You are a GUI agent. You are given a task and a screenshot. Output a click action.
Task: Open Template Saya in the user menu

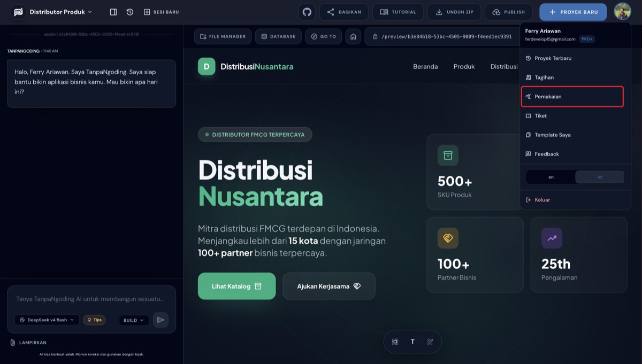tap(575, 135)
